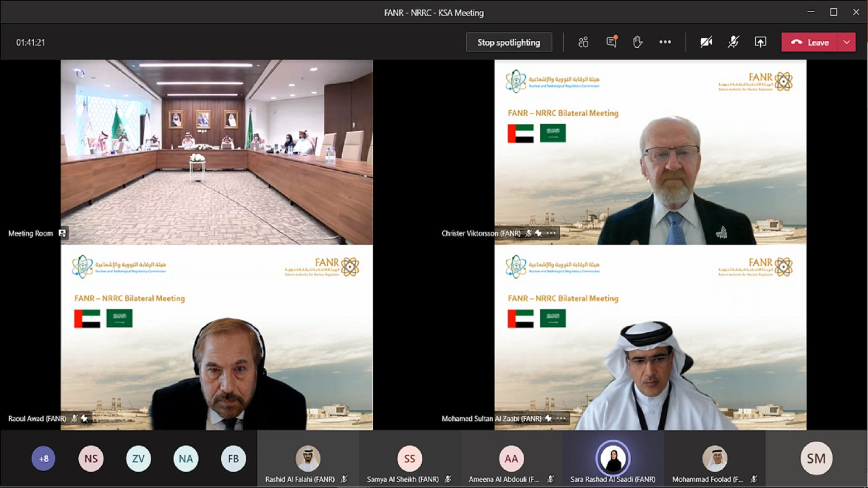Open the participants panel
This screenshot has height=488, width=868.
(583, 42)
